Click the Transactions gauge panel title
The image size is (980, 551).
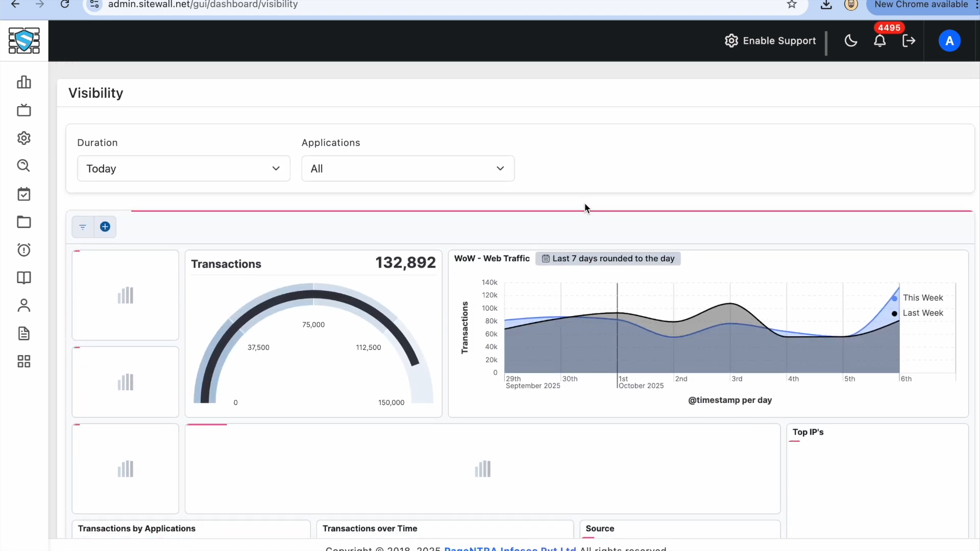pos(226,264)
